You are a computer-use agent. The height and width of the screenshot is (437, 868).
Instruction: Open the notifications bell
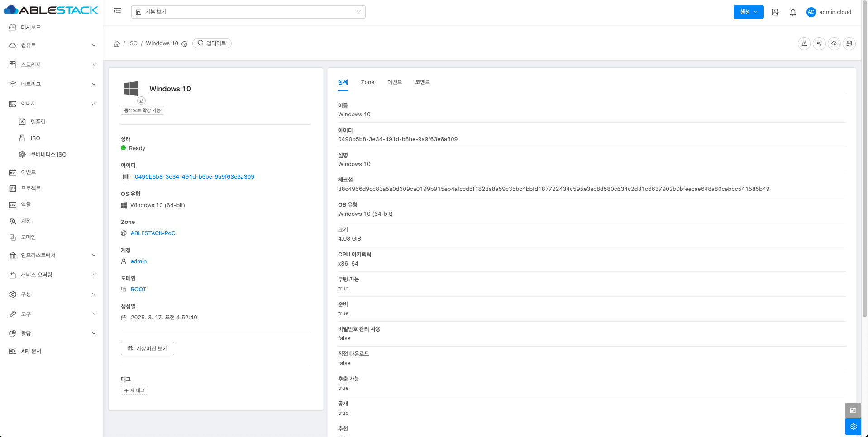[793, 12]
